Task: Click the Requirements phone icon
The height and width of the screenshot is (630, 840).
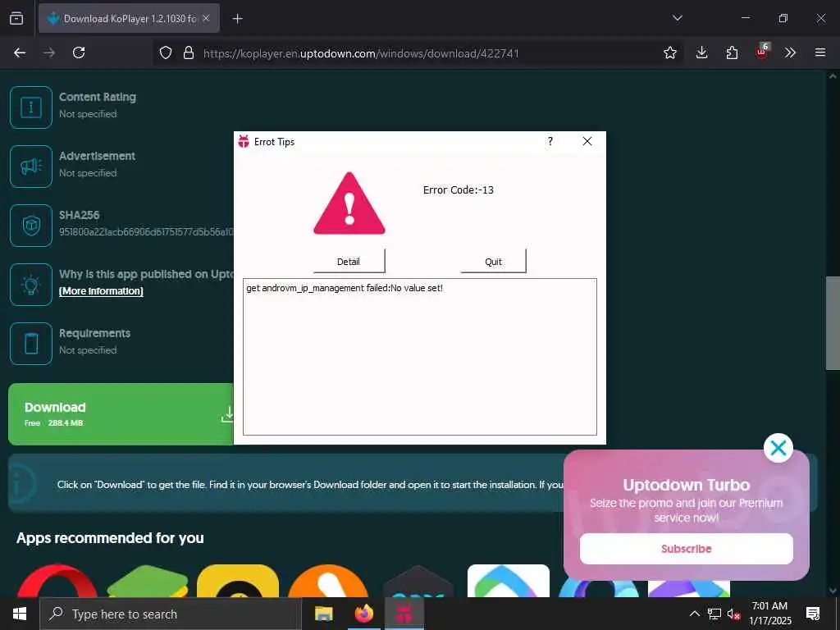Action: click(x=31, y=344)
